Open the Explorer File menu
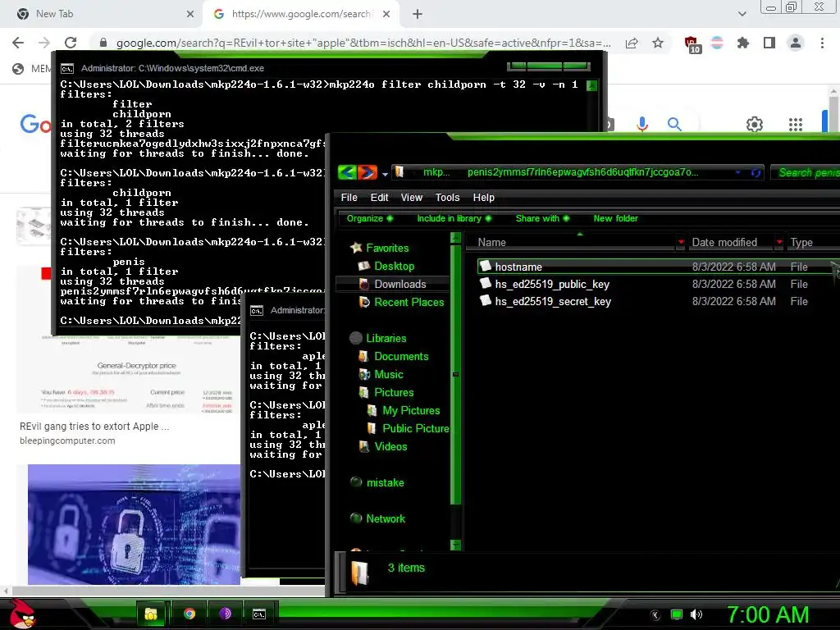Image resolution: width=840 pixels, height=630 pixels. coord(349,198)
